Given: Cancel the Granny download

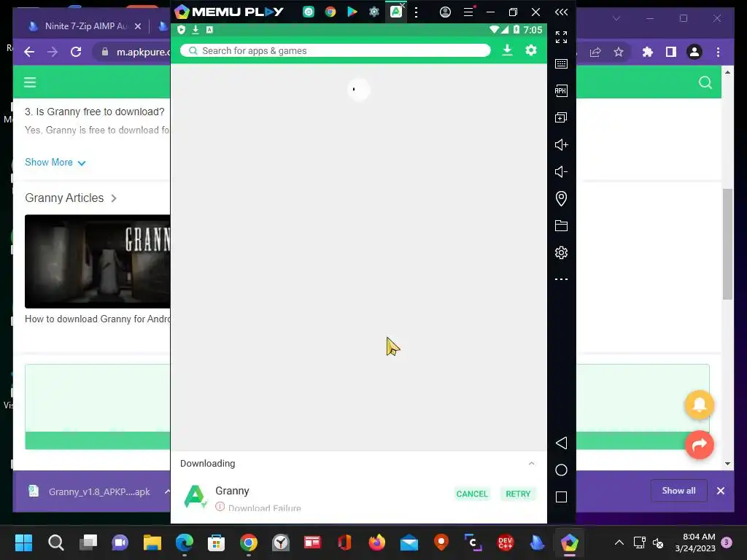Looking at the screenshot, I should [472, 494].
